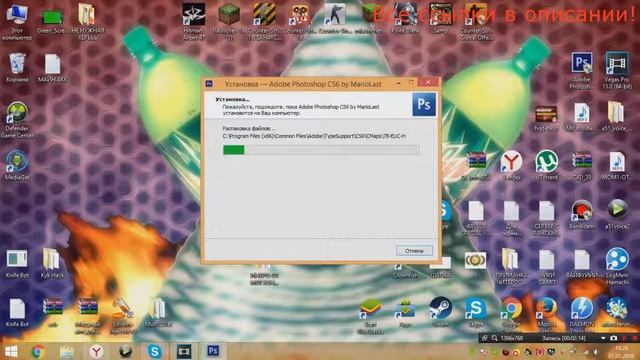This screenshot has width=640, height=360.
Task: Open the Minecraft launcher shortcut with grass block
Action: click(228, 20)
